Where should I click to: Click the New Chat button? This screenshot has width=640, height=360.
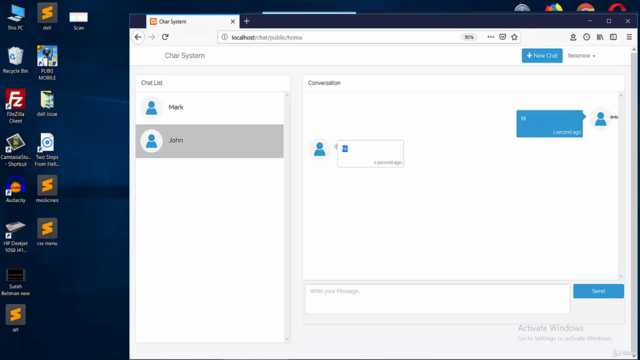pos(542,56)
